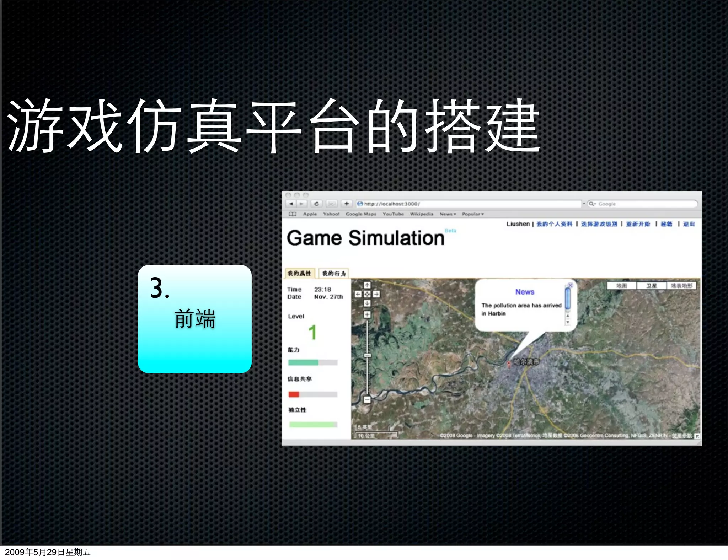Switch map to 地图 map view
The height and width of the screenshot is (560, 728).
(621, 286)
